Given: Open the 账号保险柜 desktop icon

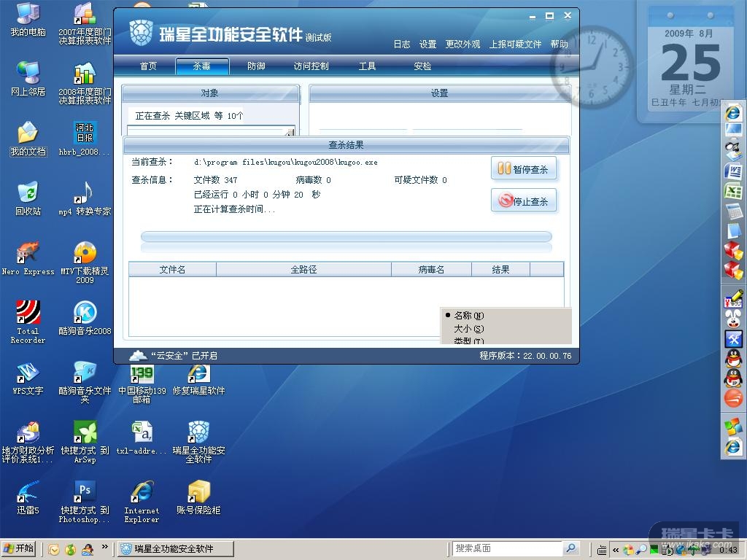Looking at the screenshot, I should point(198,498).
